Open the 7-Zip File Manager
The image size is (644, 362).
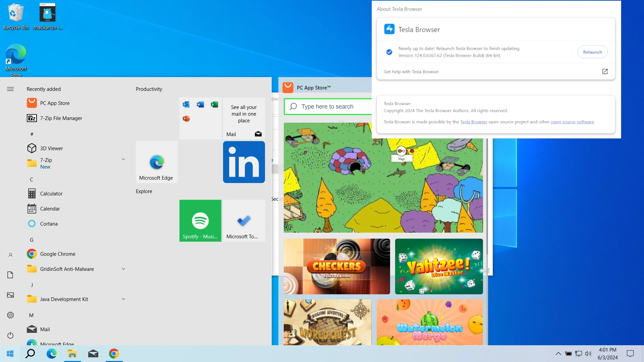(x=61, y=118)
